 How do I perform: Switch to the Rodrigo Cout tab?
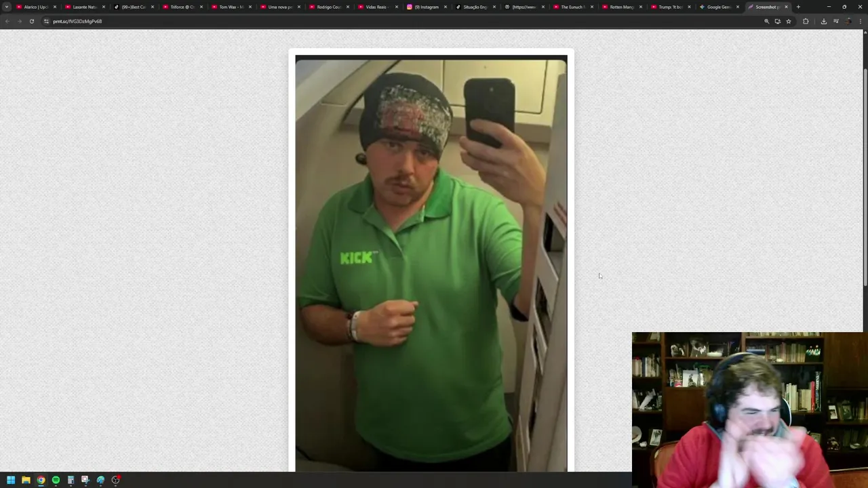329,7
